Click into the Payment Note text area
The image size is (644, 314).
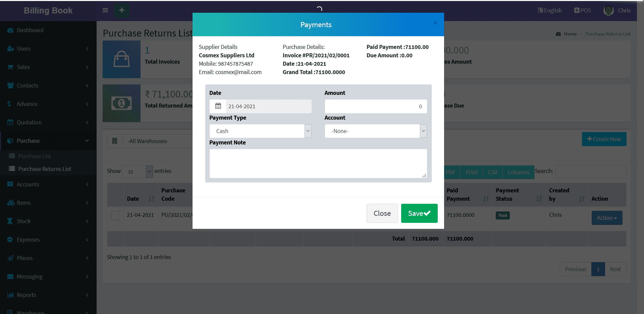click(318, 164)
